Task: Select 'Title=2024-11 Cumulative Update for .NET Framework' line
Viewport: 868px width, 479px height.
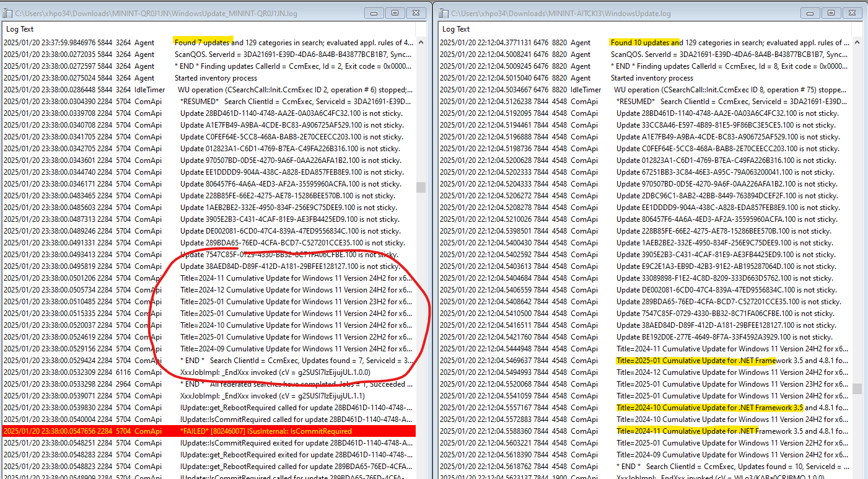Action: [x=645, y=431]
